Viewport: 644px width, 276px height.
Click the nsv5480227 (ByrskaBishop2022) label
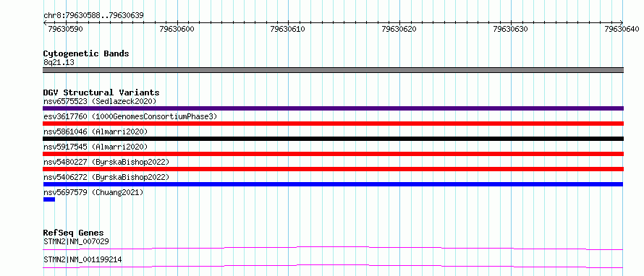point(106,162)
